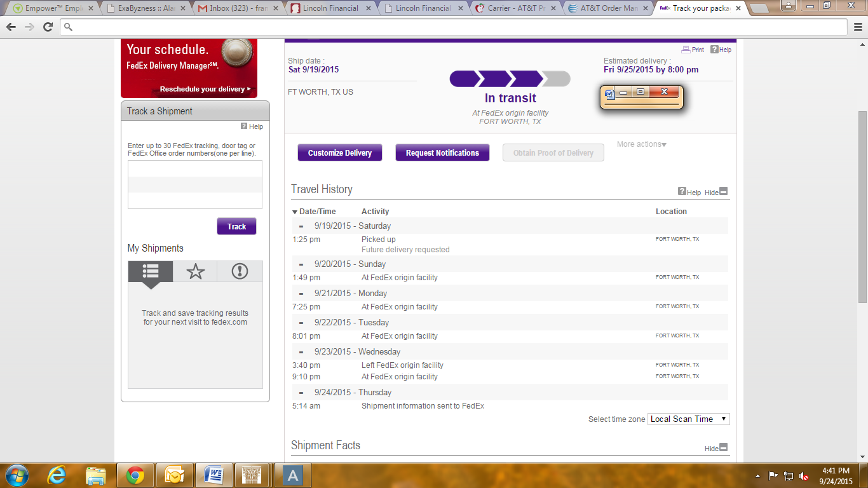
Task: Collapse the 9/24/2015 Thursday group
Action: [301, 393]
